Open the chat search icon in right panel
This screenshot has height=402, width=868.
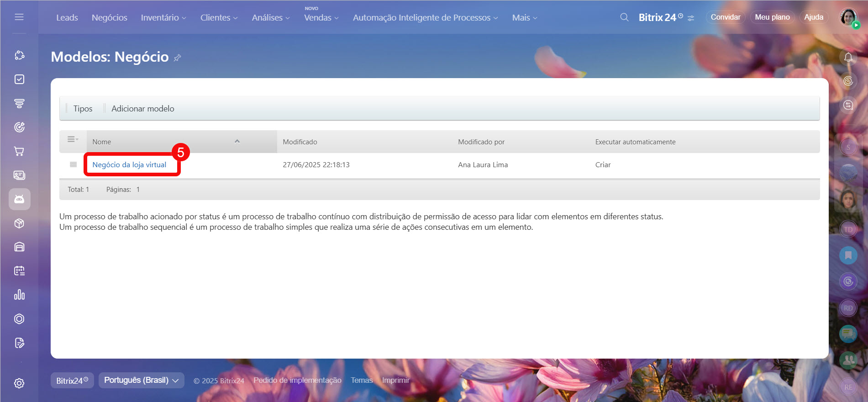(848, 105)
